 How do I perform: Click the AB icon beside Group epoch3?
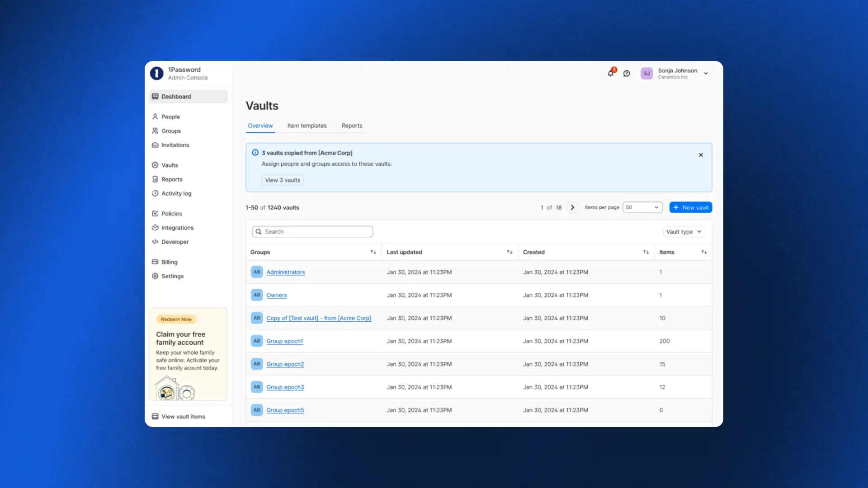click(257, 387)
